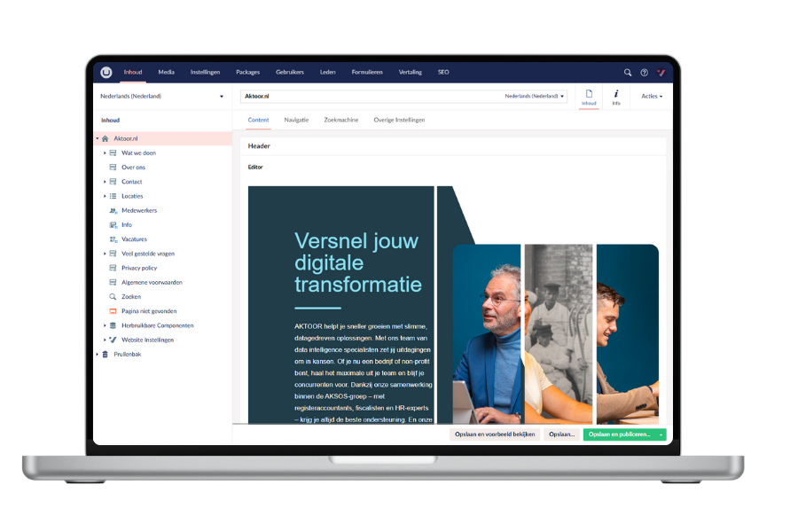Open the Acties dropdown

(652, 96)
